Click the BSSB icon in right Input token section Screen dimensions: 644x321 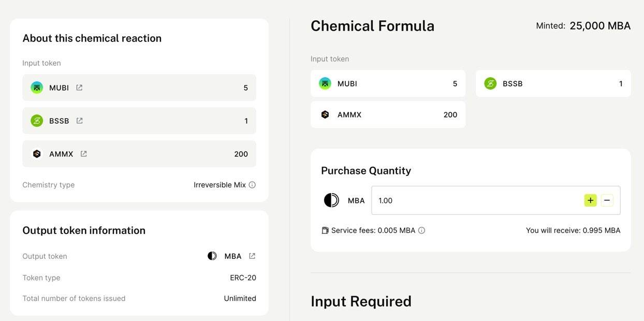click(490, 83)
